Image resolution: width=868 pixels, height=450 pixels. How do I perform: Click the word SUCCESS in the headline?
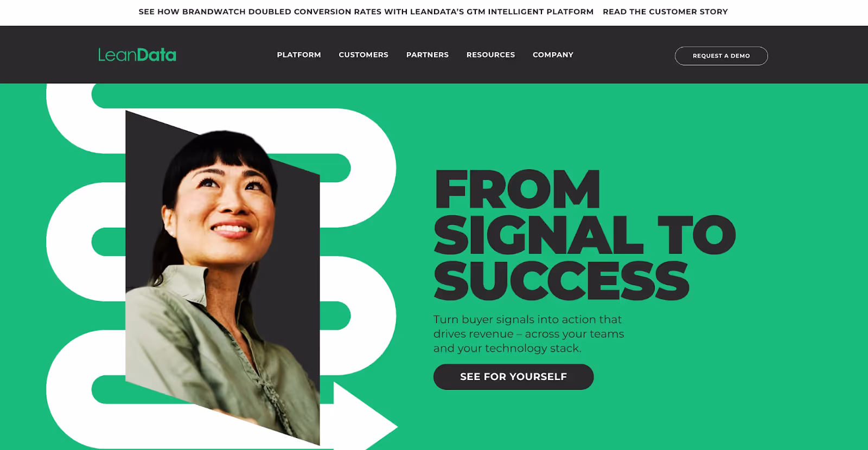coord(561,281)
